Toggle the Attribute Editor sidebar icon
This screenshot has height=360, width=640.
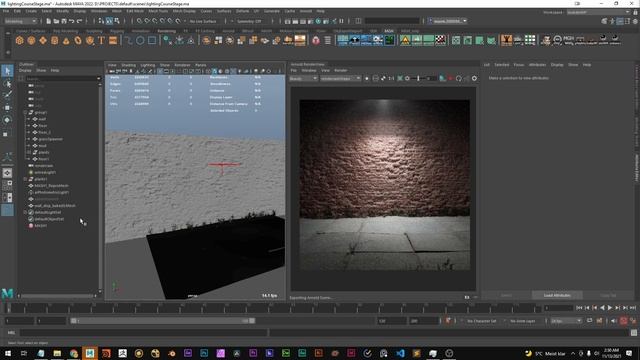[620, 21]
